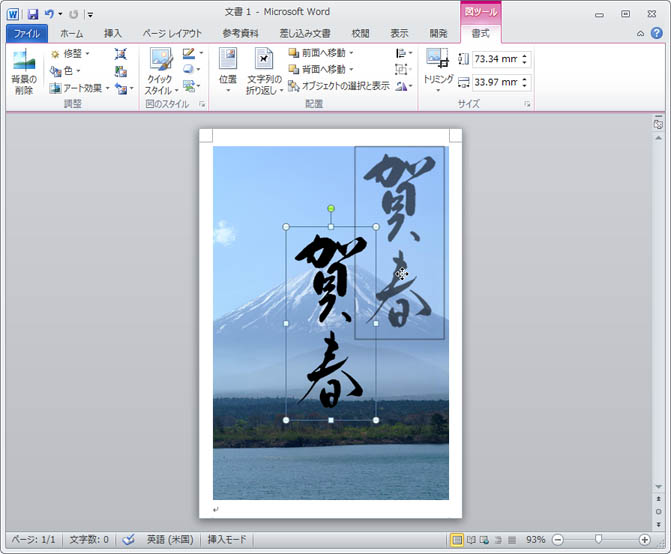Open the Word Help question mark icon
This screenshot has width=671, height=554.
point(656,33)
